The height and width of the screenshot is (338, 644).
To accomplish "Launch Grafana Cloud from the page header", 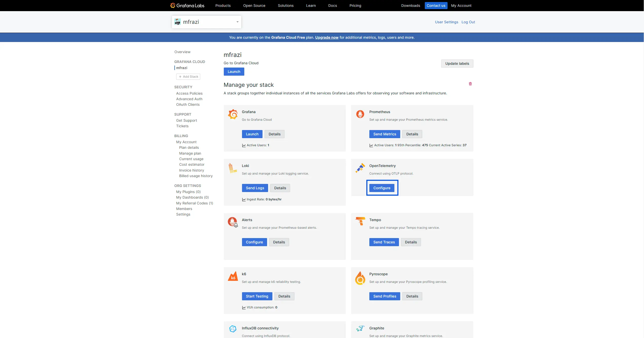I will click(x=234, y=72).
